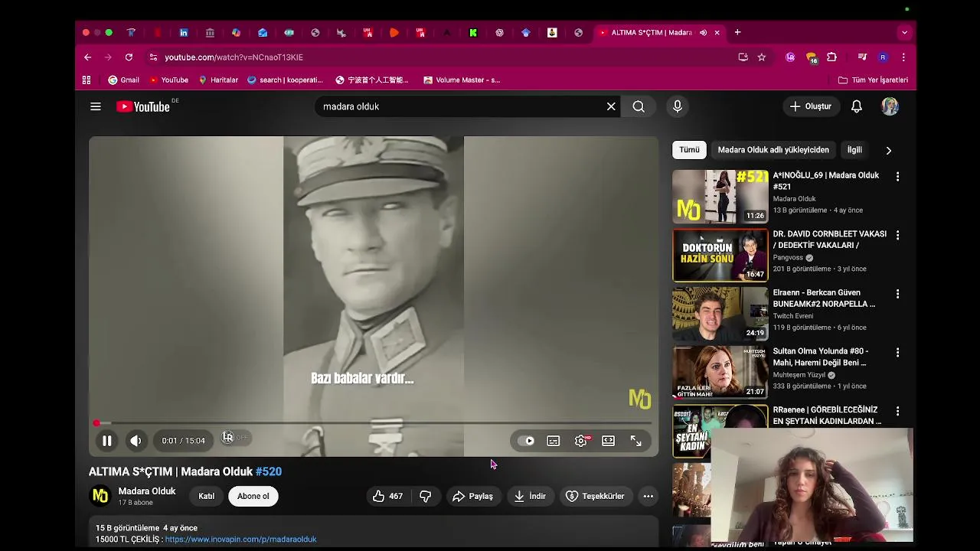Reload the current page
Screen dimensions: 980x551
coord(129,57)
